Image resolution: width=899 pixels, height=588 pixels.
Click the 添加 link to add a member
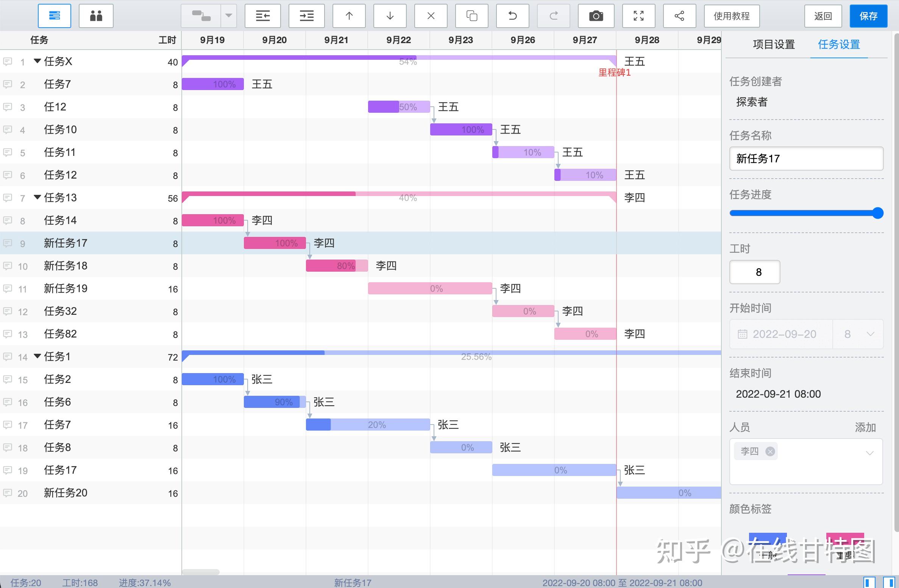pyautogui.click(x=866, y=428)
